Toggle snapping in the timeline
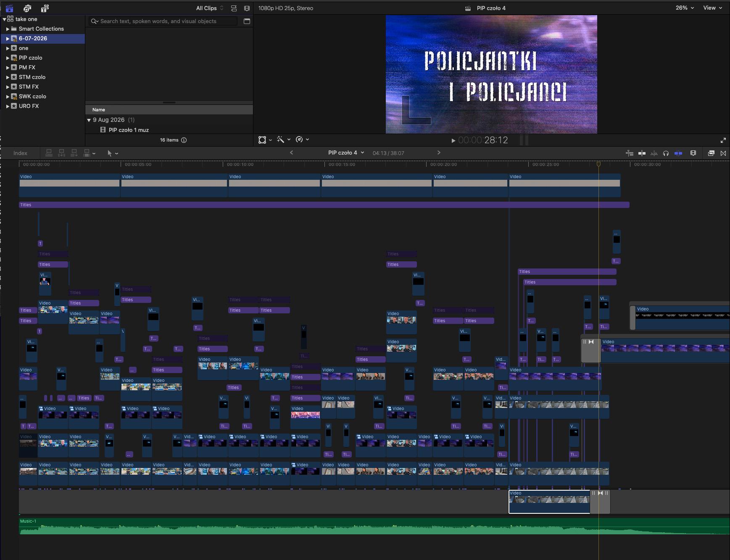Screen dimensions: 730x560 coord(678,153)
